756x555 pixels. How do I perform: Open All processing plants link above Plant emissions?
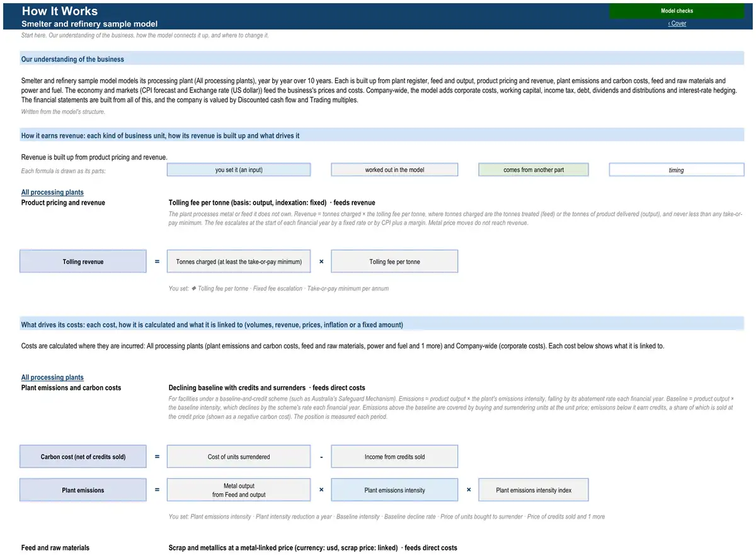[52, 378]
